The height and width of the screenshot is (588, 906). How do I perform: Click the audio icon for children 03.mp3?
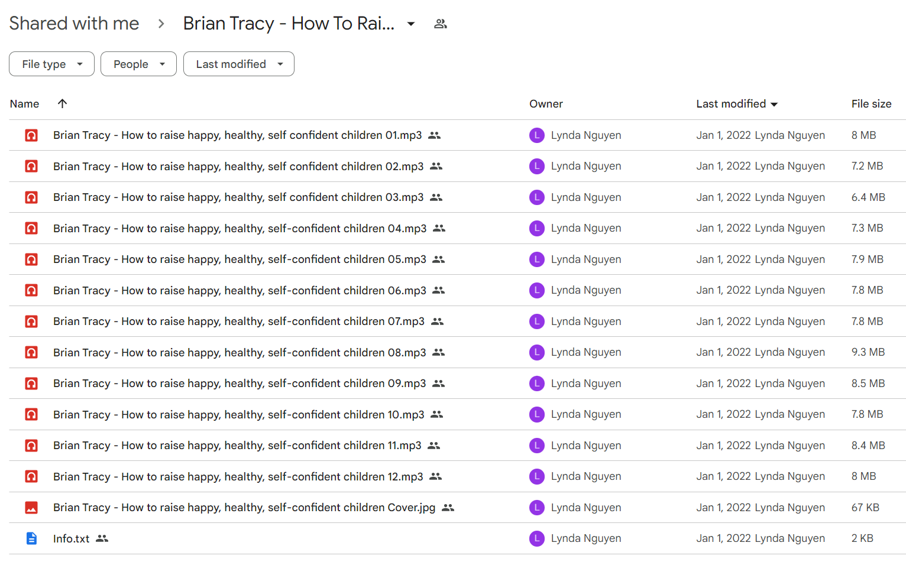click(x=31, y=197)
